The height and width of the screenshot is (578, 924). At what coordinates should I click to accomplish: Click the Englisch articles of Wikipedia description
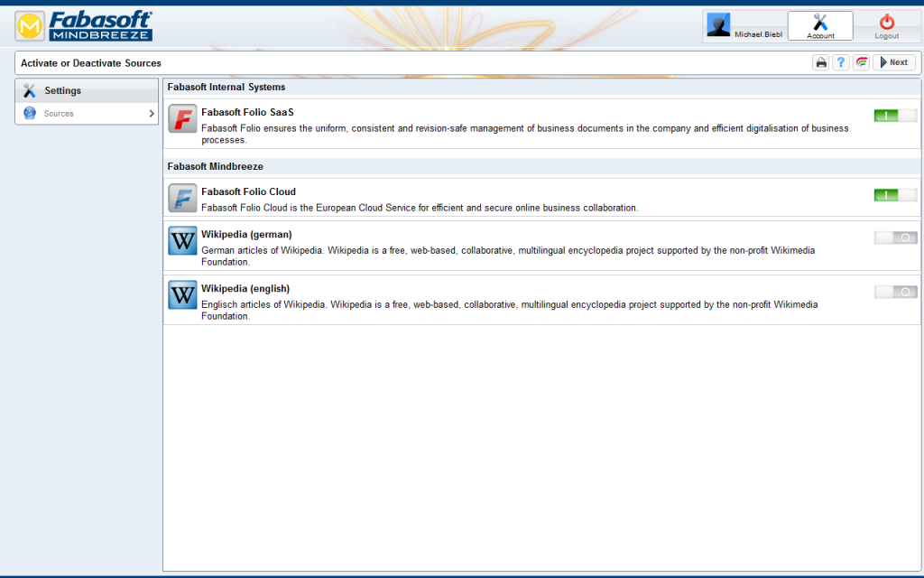tap(510, 311)
